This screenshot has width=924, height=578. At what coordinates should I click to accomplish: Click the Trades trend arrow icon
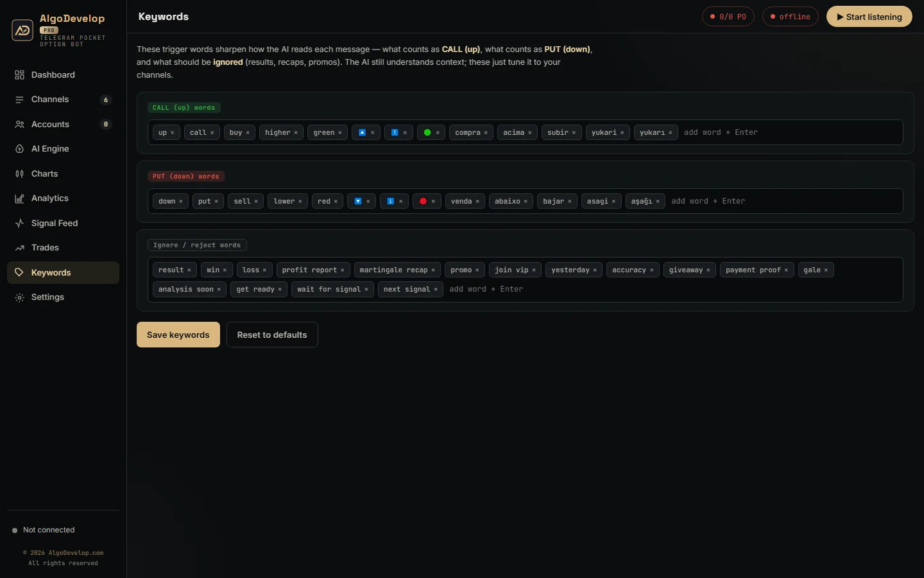[19, 248]
